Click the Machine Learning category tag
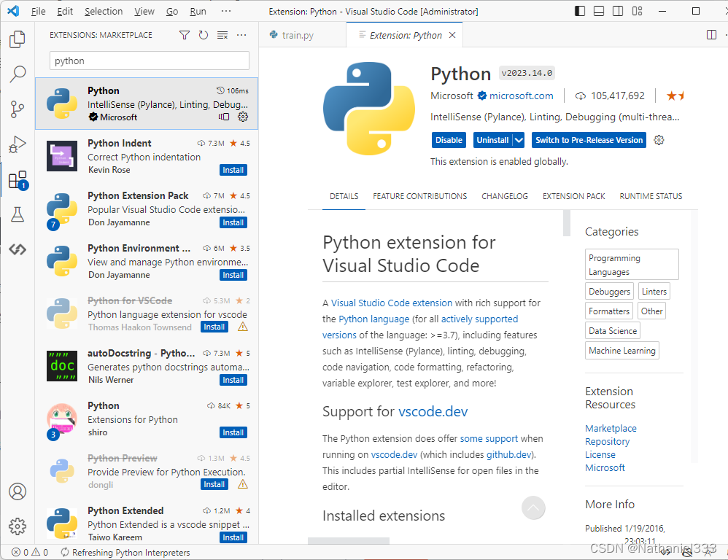 point(622,350)
